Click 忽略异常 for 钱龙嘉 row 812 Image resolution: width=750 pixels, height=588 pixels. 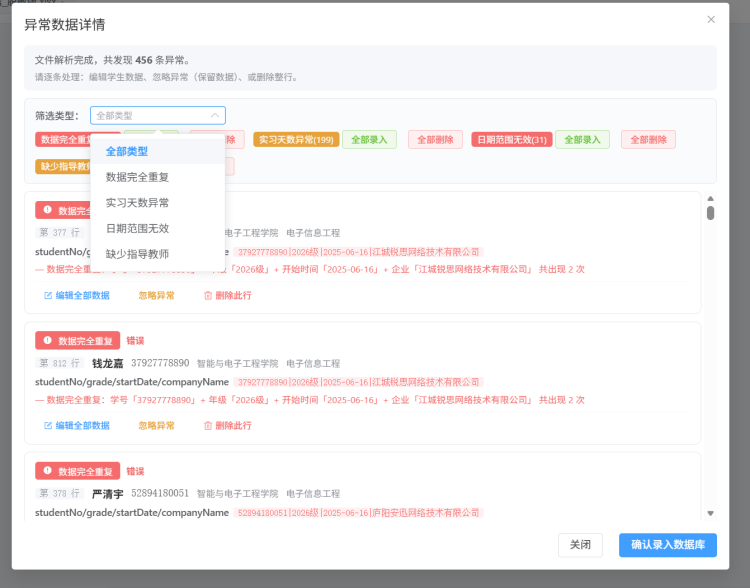point(156,425)
